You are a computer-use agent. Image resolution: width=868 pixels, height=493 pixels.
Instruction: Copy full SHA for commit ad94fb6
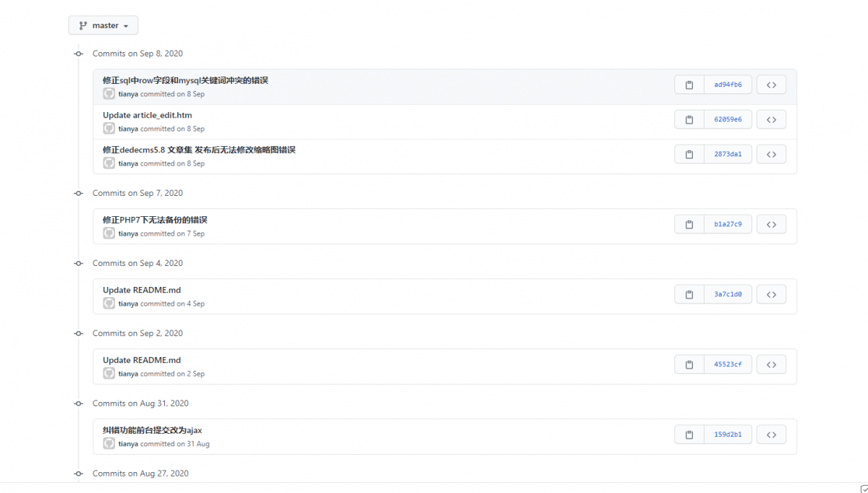689,85
